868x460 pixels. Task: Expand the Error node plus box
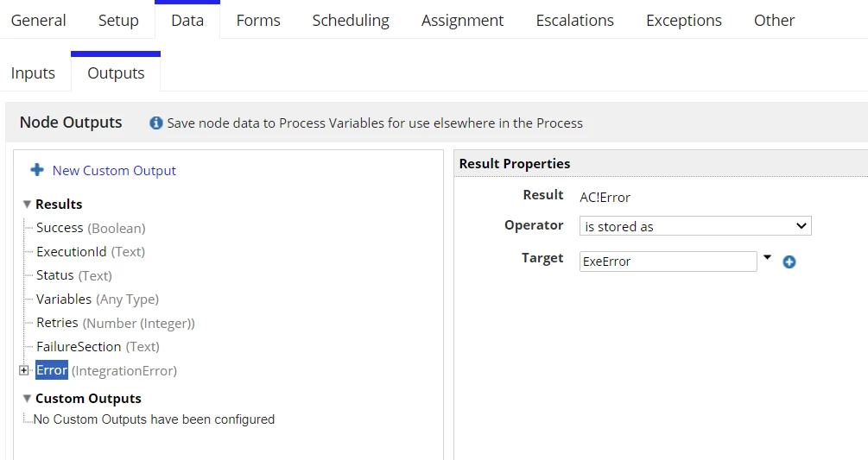tap(24, 370)
